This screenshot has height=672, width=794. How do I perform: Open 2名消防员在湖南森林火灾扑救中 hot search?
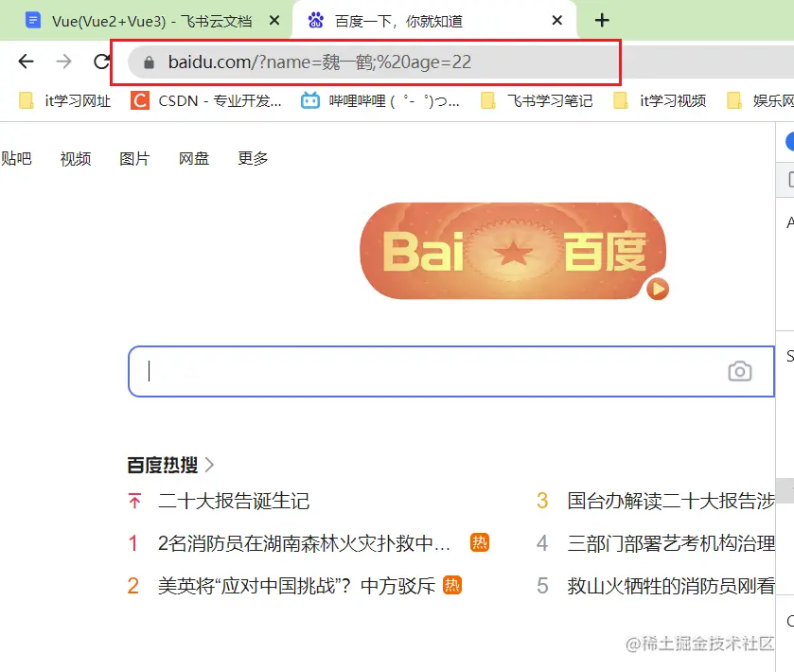click(x=304, y=543)
